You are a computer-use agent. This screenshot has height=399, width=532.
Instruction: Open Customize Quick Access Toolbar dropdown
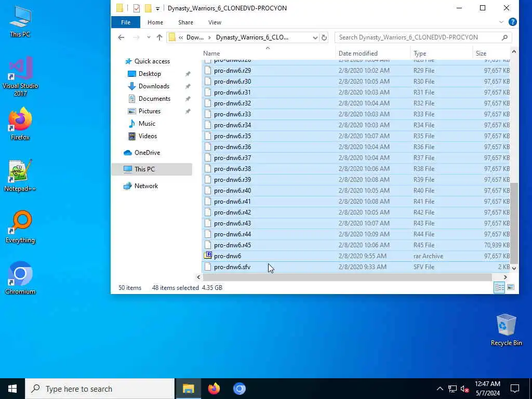(x=157, y=8)
